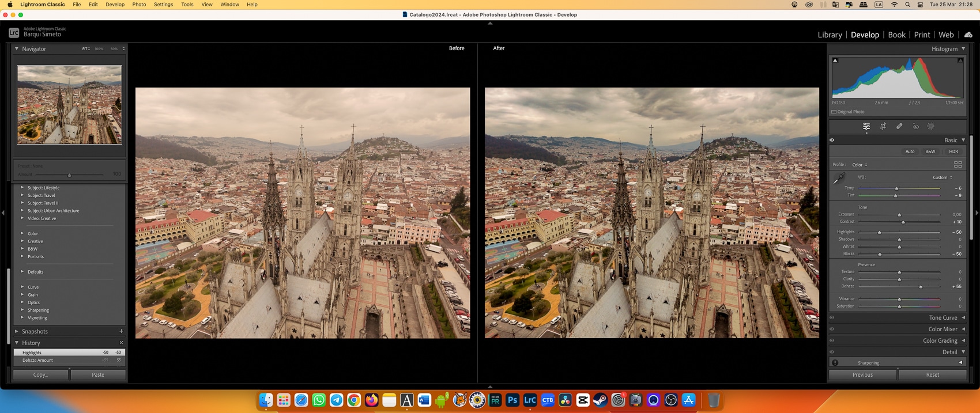The height and width of the screenshot is (413, 980).
Task: Open the cloud sync status icon
Action: 968,35
